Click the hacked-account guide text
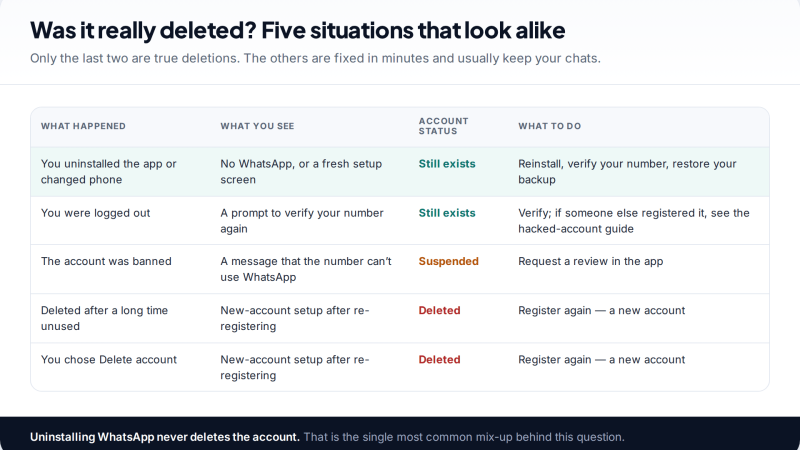800x450 pixels. coord(576,229)
